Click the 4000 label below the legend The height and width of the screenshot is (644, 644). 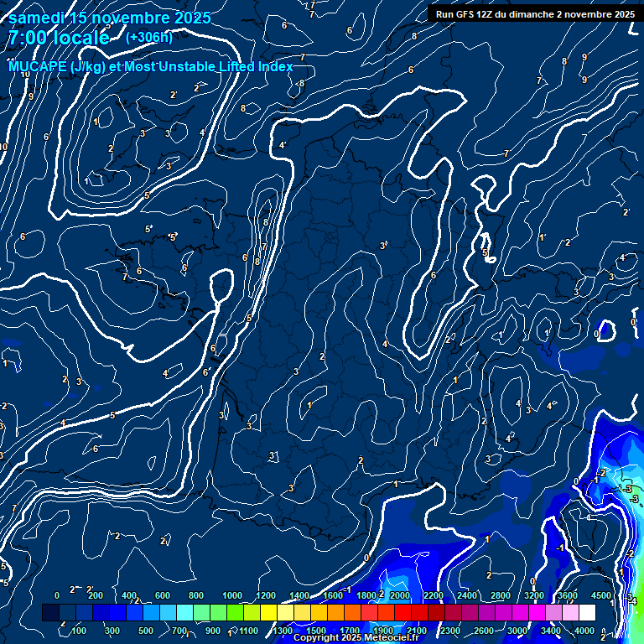pyautogui.click(x=584, y=631)
